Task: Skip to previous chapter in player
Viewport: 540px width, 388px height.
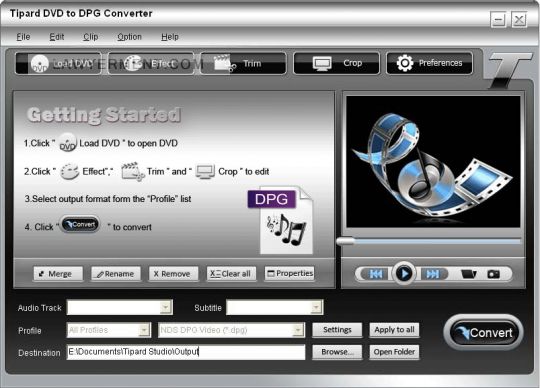Action: tap(375, 274)
